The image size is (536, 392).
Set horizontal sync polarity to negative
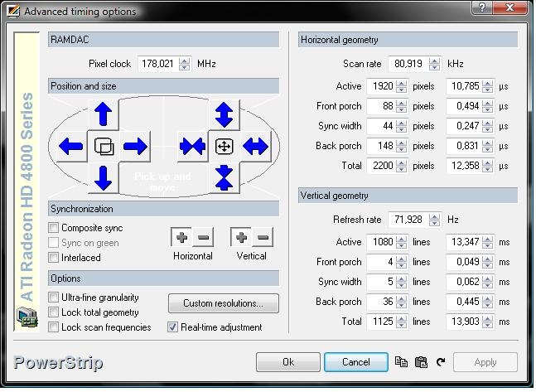[x=203, y=237]
